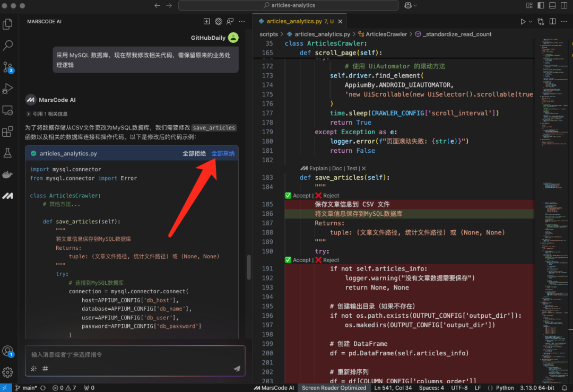Open the Run and Debug view
The image size is (573, 392).
click(x=7, y=89)
